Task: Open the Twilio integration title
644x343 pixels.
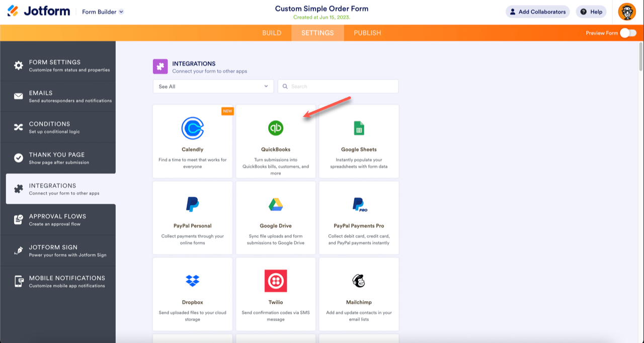Action: click(x=276, y=302)
